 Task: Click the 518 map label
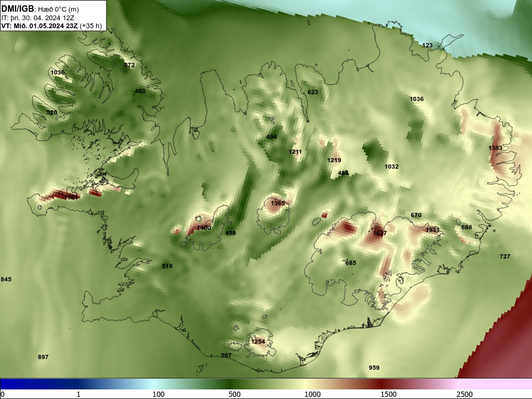[167, 266]
